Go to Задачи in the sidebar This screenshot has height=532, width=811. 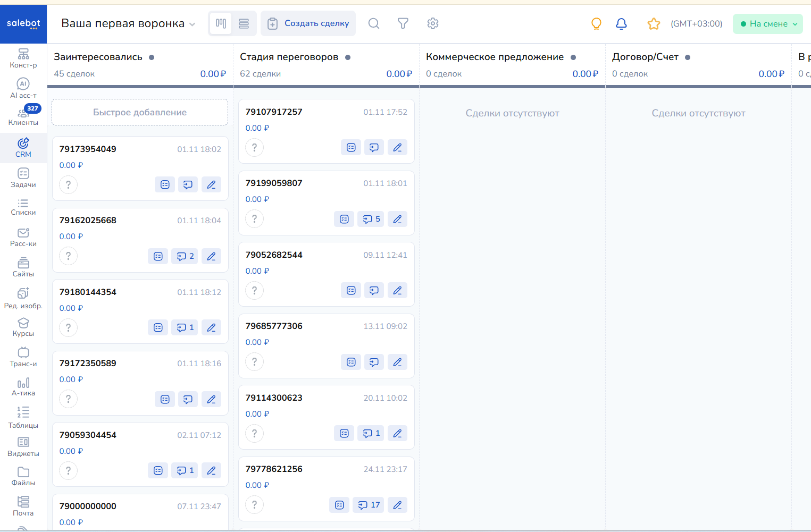coord(23,178)
